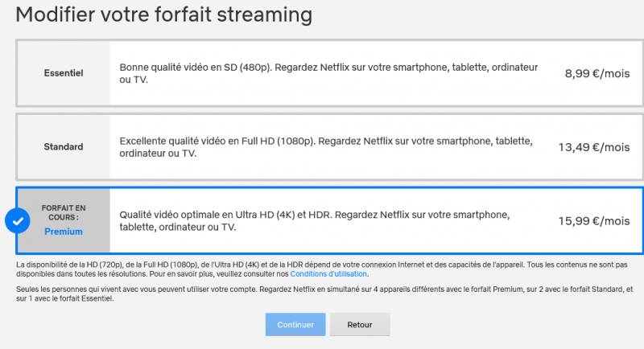The width and height of the screenshot is (644, 349).
Task: Select the Essentiel plan name
Action: pos(63,73)
